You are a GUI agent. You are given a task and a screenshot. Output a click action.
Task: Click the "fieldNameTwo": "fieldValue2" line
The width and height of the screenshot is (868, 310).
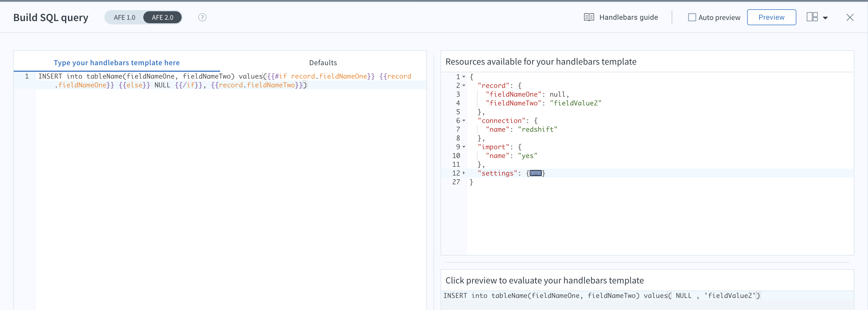543,103
